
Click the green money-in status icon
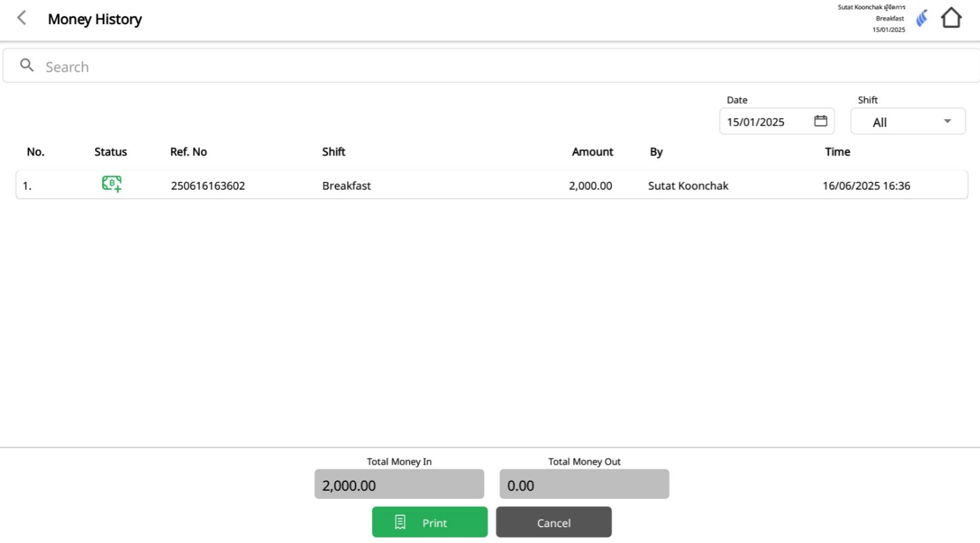(112, 184)
